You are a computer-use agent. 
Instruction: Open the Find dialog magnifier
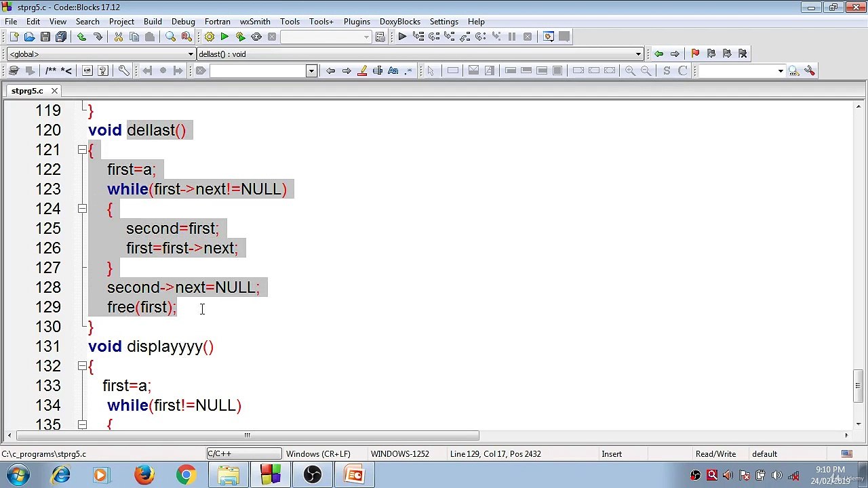point(170,37)
